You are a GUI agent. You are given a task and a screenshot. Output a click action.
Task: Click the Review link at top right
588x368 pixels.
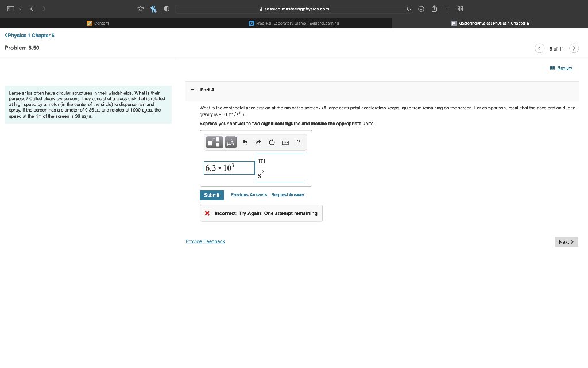[566, 68]
